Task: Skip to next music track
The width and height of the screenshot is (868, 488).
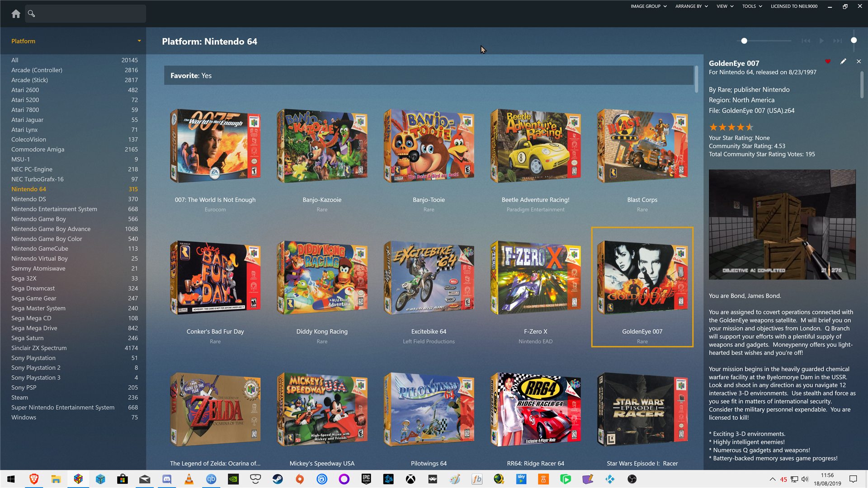Action: [838, 41]
